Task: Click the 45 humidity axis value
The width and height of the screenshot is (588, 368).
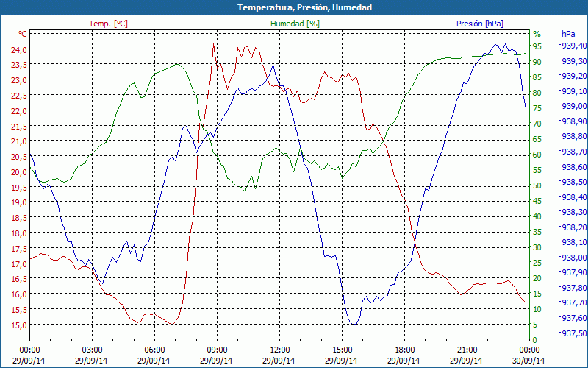Action: pos(537,201)
